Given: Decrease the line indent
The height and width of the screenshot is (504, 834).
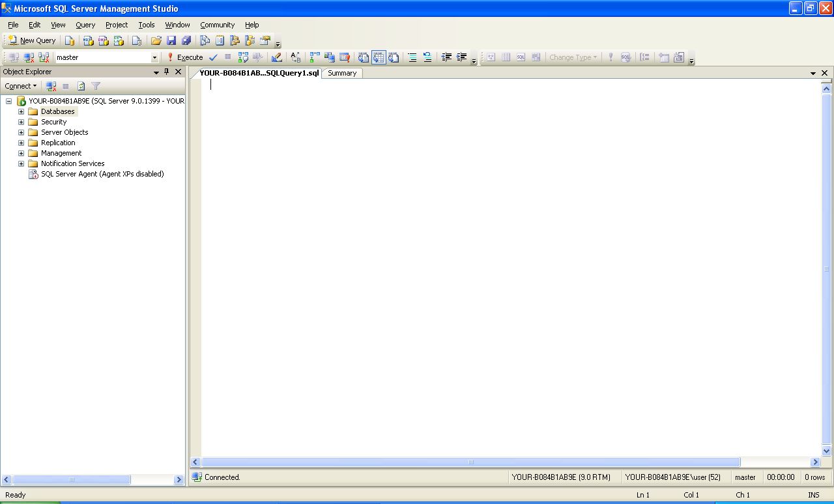Looking at the screenshot, I should 446,57.
